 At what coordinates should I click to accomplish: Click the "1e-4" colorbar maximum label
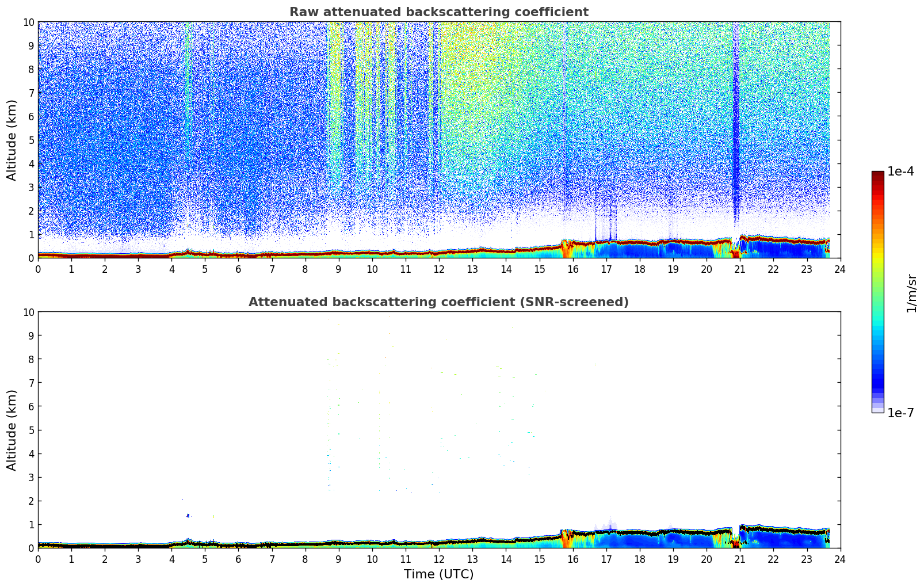[900, 171]
